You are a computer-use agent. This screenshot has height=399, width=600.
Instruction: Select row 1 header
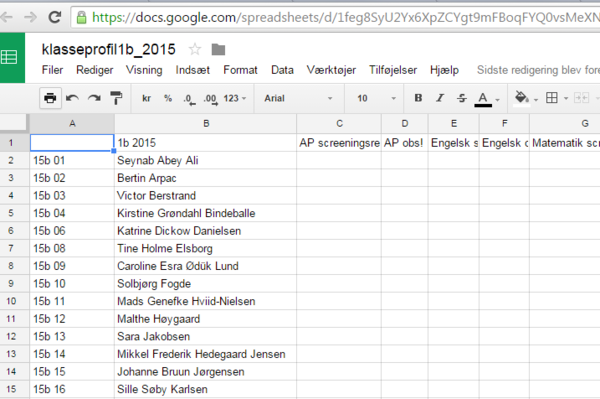click(x=11, y=143)
